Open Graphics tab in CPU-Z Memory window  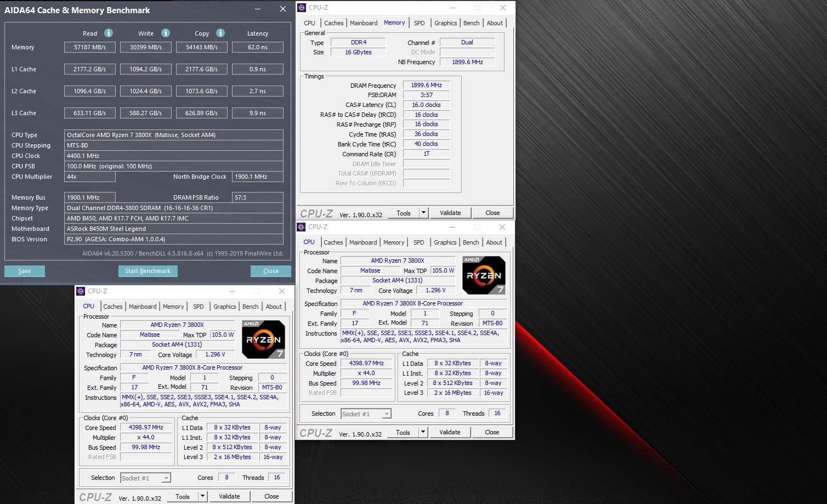[445, 23]
